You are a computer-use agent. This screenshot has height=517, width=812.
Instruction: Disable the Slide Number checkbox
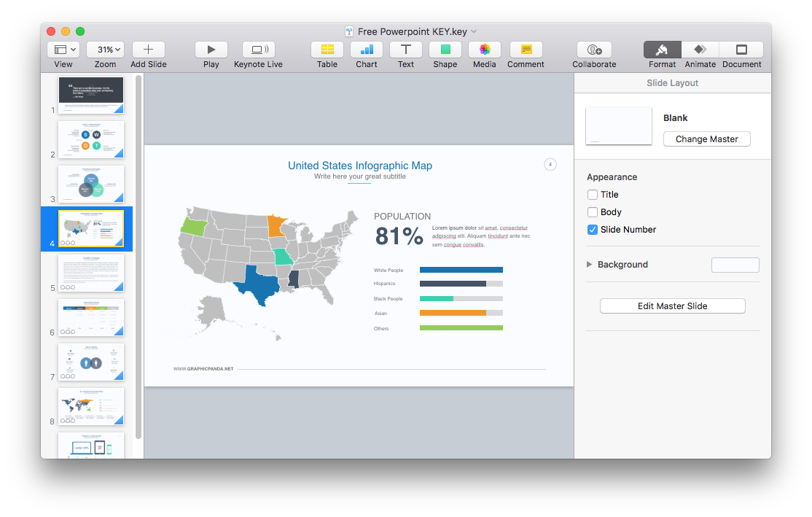coord(593,230)
